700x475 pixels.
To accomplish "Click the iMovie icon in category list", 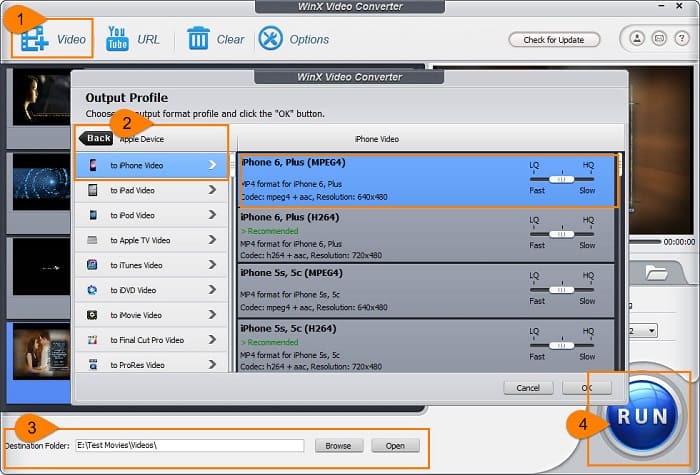I will click(x=92, y=315).
